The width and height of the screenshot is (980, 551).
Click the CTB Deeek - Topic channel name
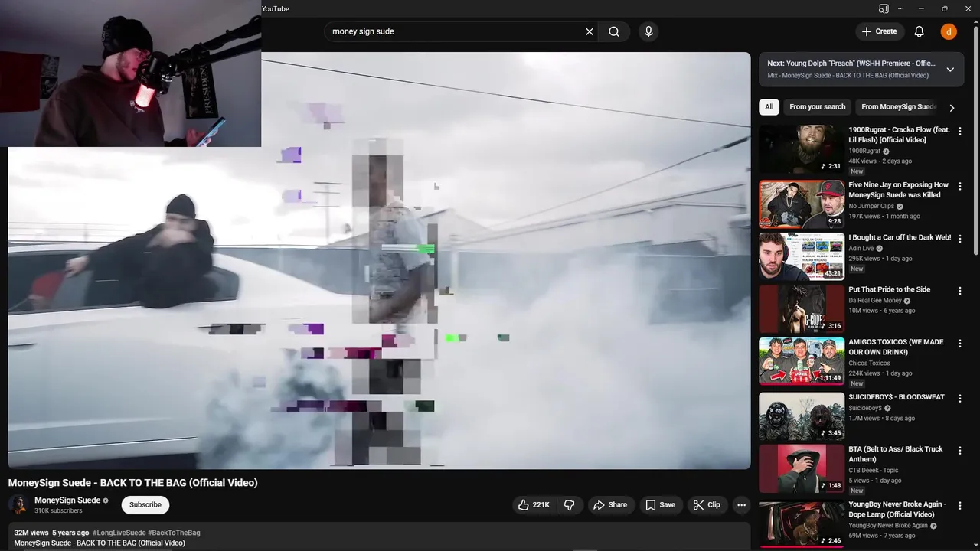coord(873,471)
